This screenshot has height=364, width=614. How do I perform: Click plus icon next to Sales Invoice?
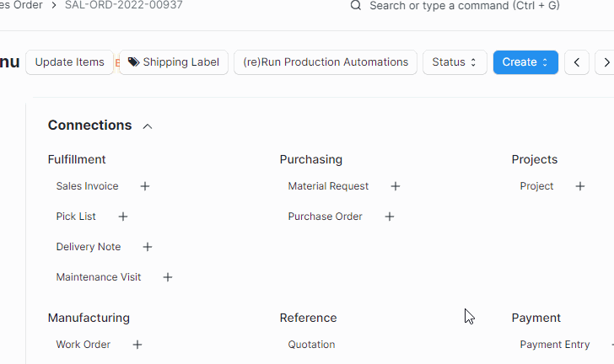(145, 186)
